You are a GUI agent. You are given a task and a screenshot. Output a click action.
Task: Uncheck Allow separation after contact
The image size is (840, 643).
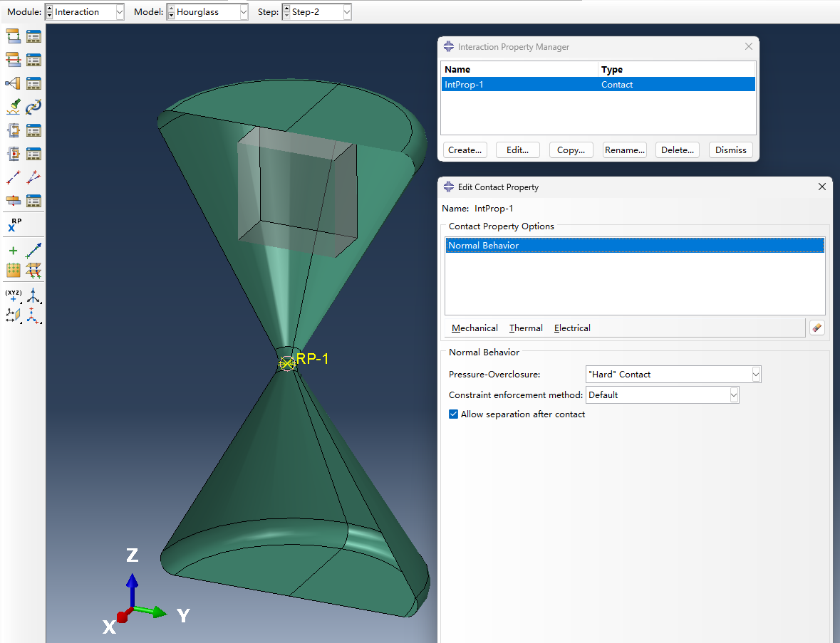point(453,414)
